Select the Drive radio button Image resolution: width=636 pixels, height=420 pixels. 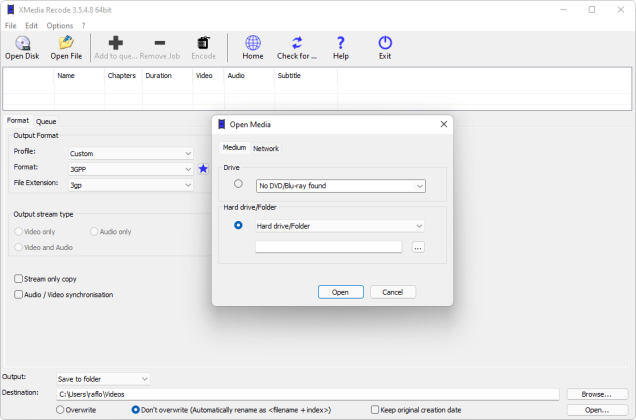coord(238,184)
